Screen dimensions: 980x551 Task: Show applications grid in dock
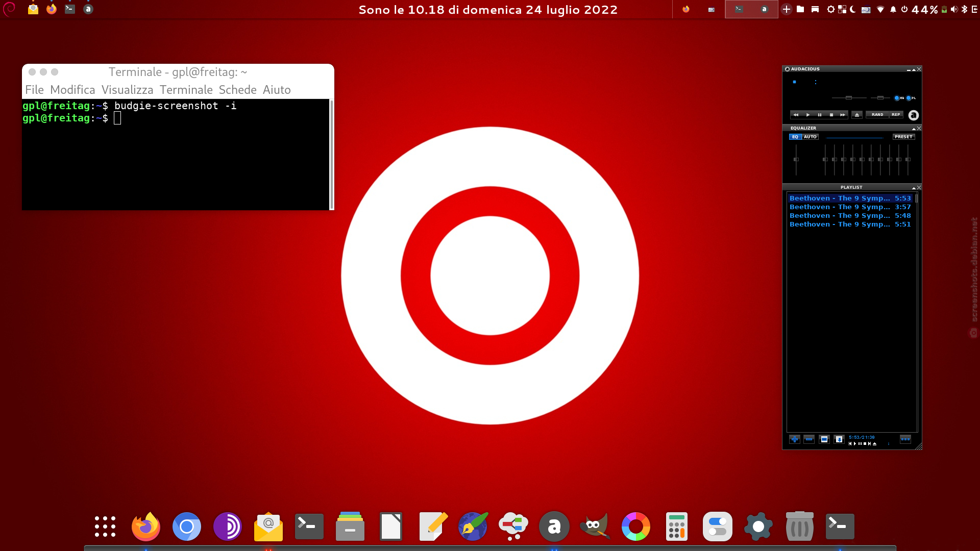pos(105,527)
